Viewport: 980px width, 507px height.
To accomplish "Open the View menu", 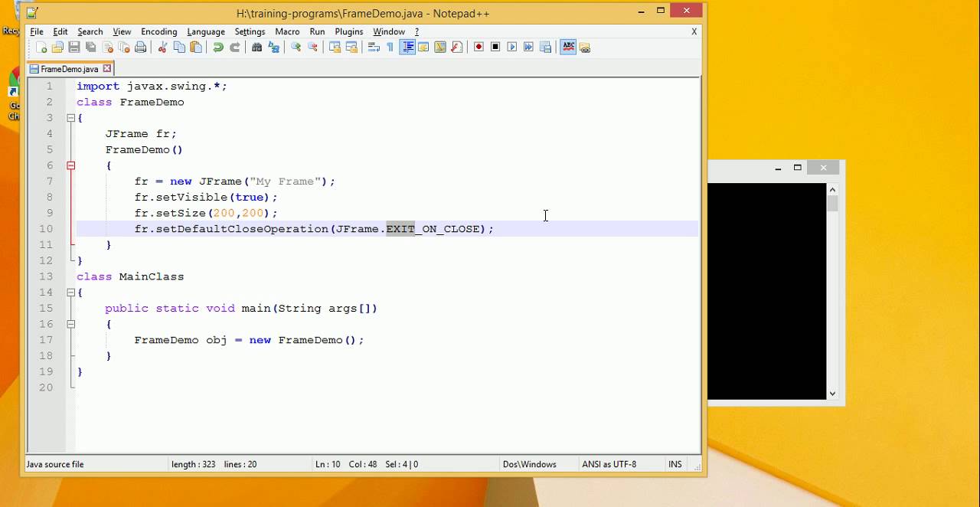I will point(122,31).
